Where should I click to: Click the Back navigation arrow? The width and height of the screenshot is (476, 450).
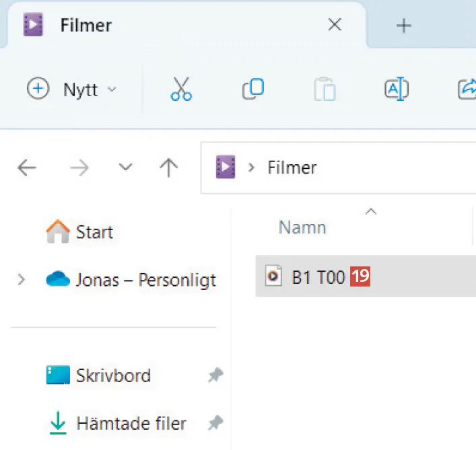click(x=27, y=167)
